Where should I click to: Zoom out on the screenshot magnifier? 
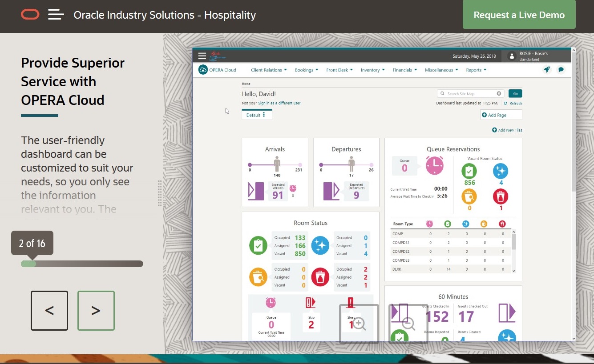[408, 324]
